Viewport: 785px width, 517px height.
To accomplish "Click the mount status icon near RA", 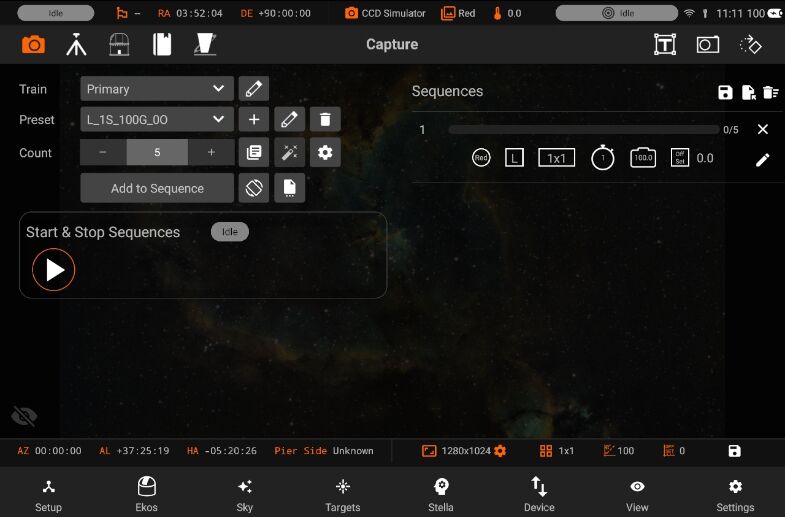I will pos(122,14).
